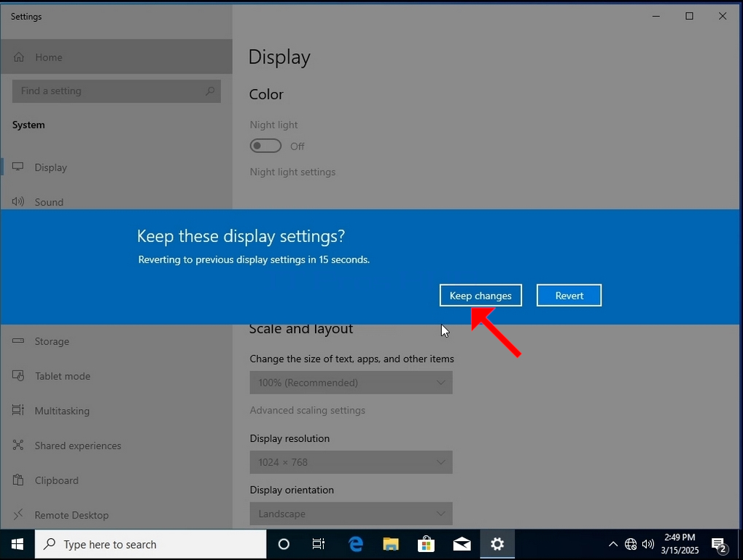Click the Tablet mode icon
The height and width of the screenshot is (560, 743).
tap(18, 376)
